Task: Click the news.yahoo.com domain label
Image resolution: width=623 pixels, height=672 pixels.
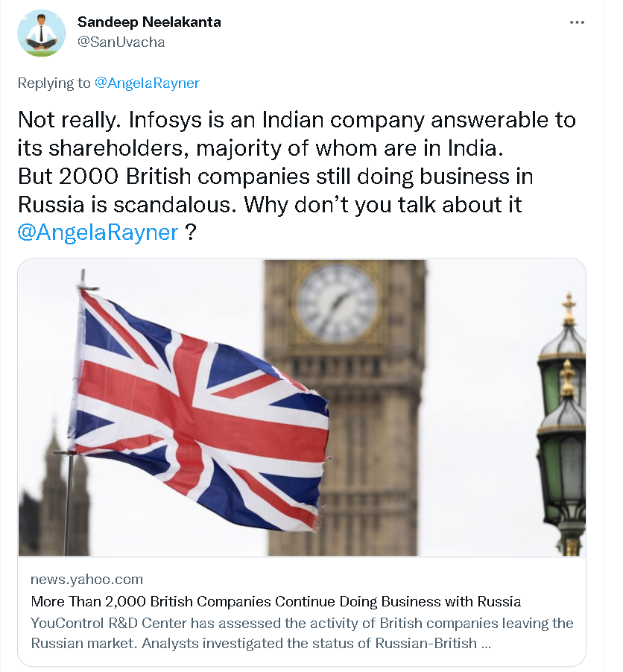Action: (x=86, y=579)
